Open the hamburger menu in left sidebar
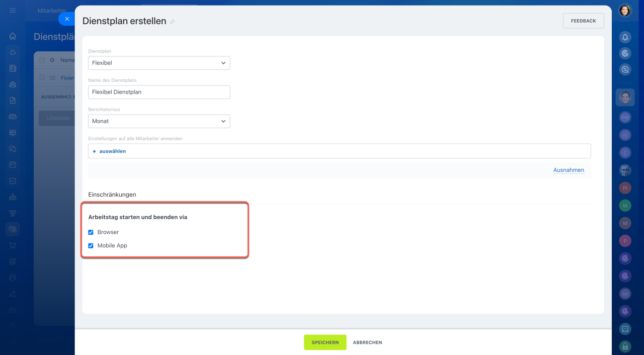Viewport: 644px width, 355px height. [x=13, y=10]
